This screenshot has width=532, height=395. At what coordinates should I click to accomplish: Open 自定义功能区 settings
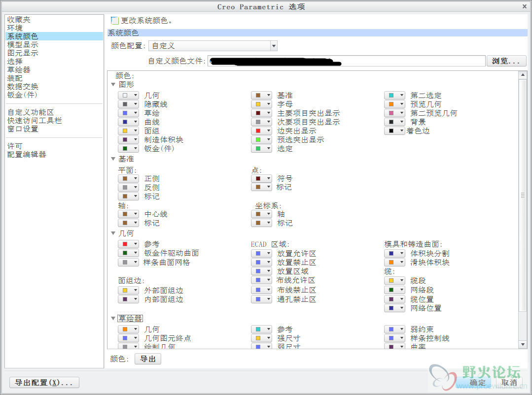point(31,112)
